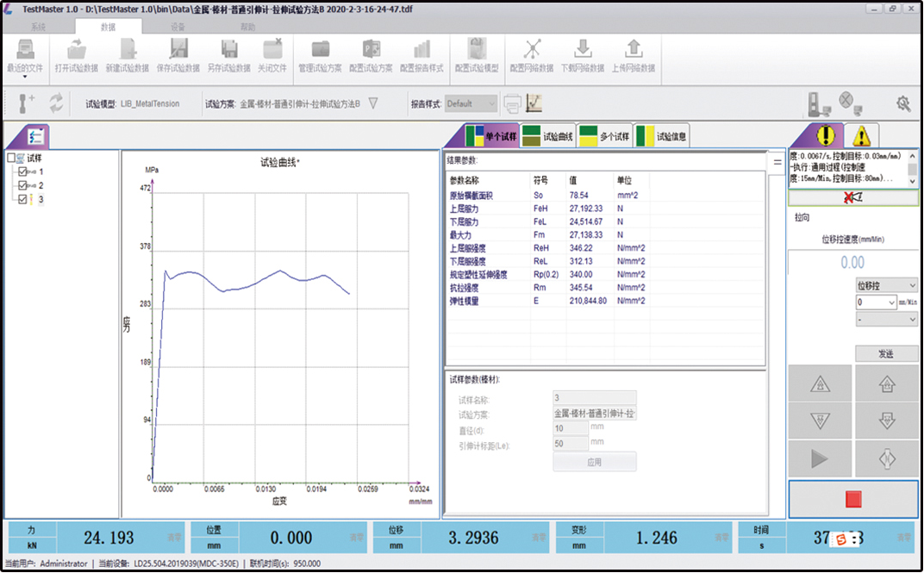Image resolution: width=924 pixels, height=573 pixels.
Task: Expand the 试验方案 triangle dropdown
Action: (373, 103)
